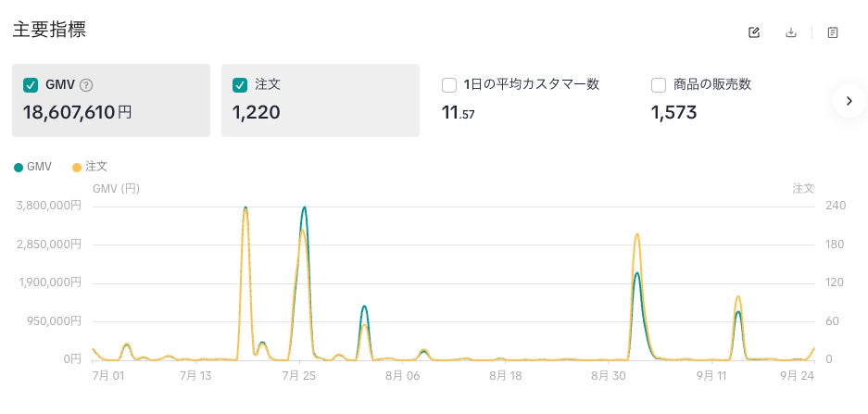Click the GMV legend label

point(39,167)
